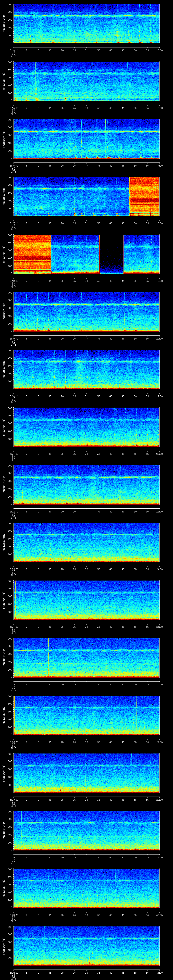Open the spectrogram plot starting at 5:14:00
The image size is (173, 980).
tap(86, 24)
